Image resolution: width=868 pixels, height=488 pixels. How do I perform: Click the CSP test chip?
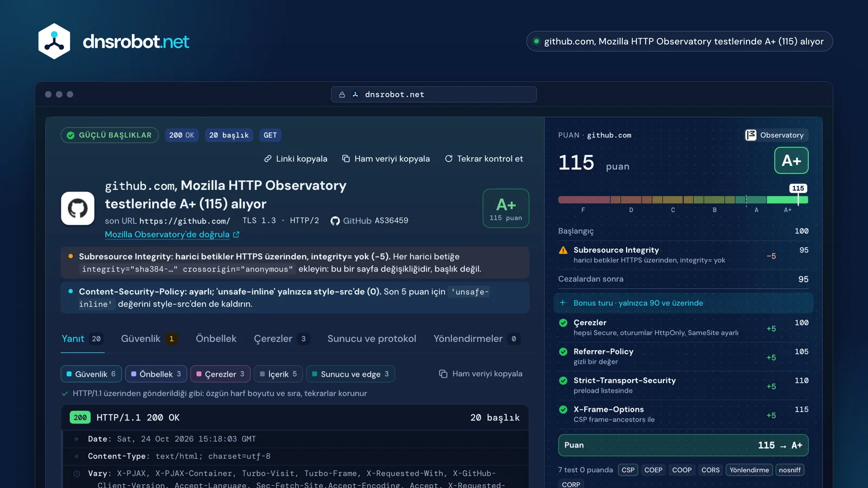628,470
